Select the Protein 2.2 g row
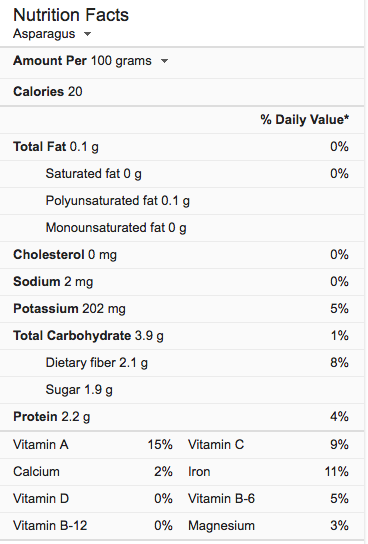Viewport: 368px width, 544px height. (182, 417)
